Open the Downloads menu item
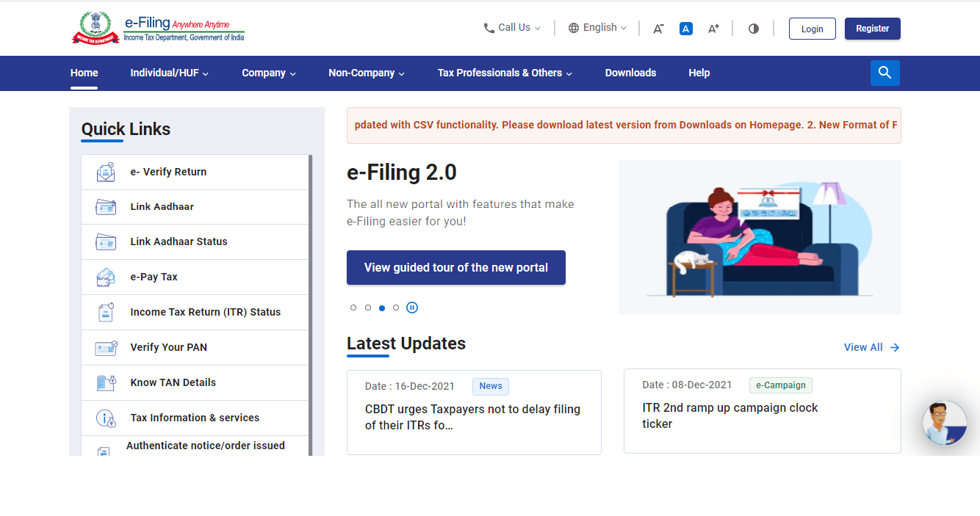The width and height of the screenshot is (980, 516). pos(630,73)
